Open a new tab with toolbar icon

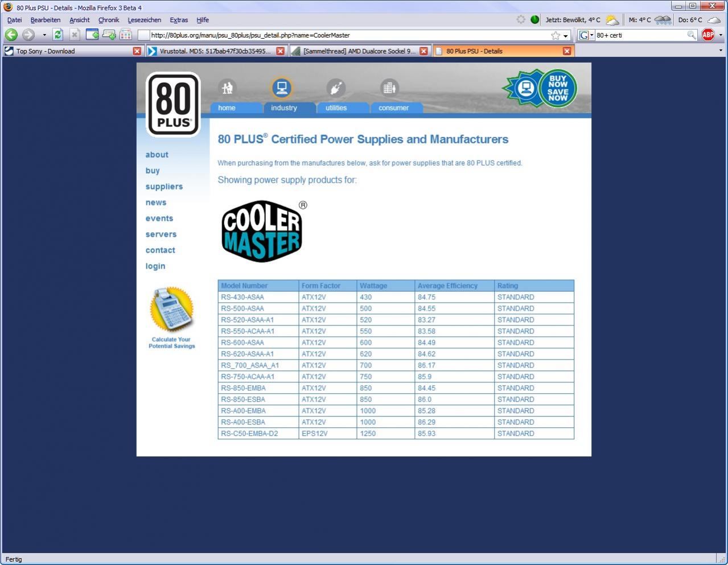coord(109,35)
